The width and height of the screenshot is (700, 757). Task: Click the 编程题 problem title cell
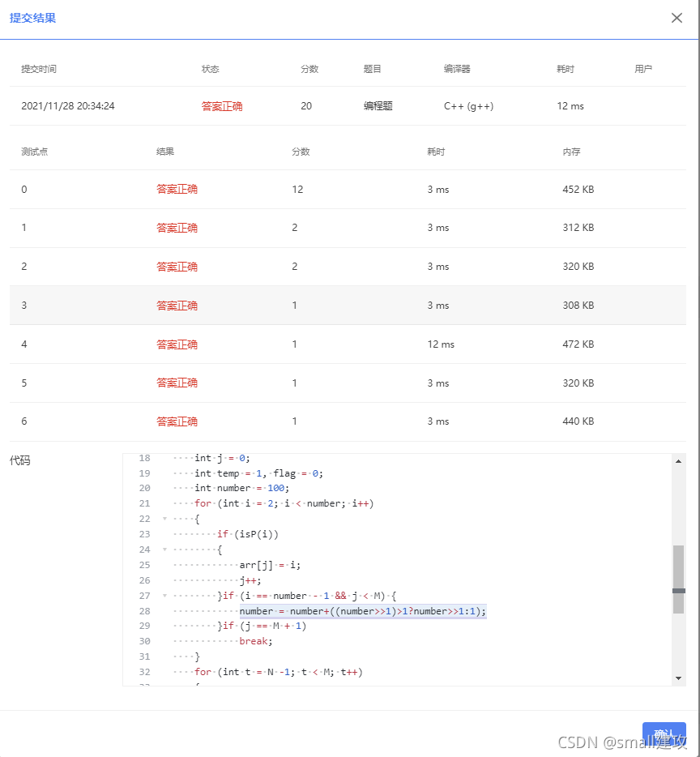pos(378,105)
